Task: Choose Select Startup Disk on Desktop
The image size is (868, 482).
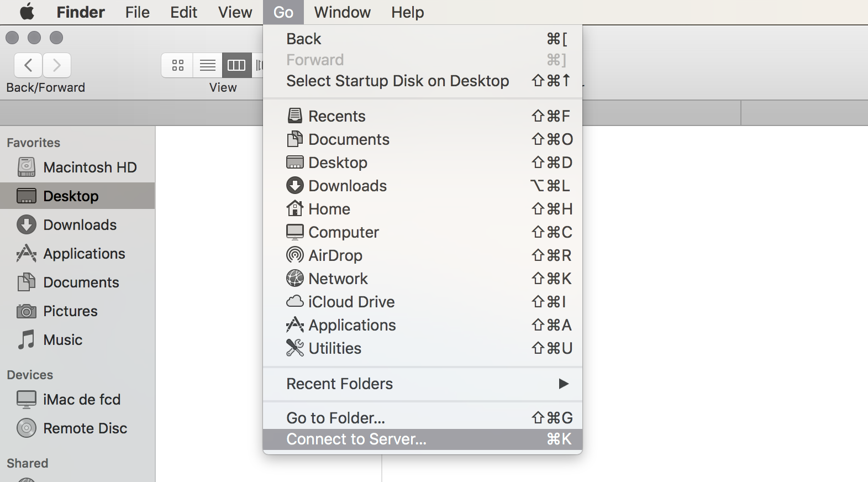Action: (423, 81)
